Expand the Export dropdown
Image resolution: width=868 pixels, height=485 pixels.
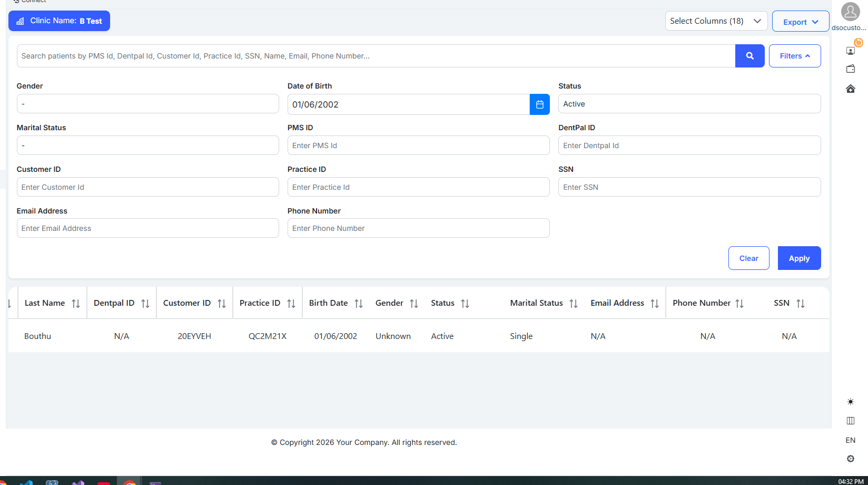tap(800, 22)
